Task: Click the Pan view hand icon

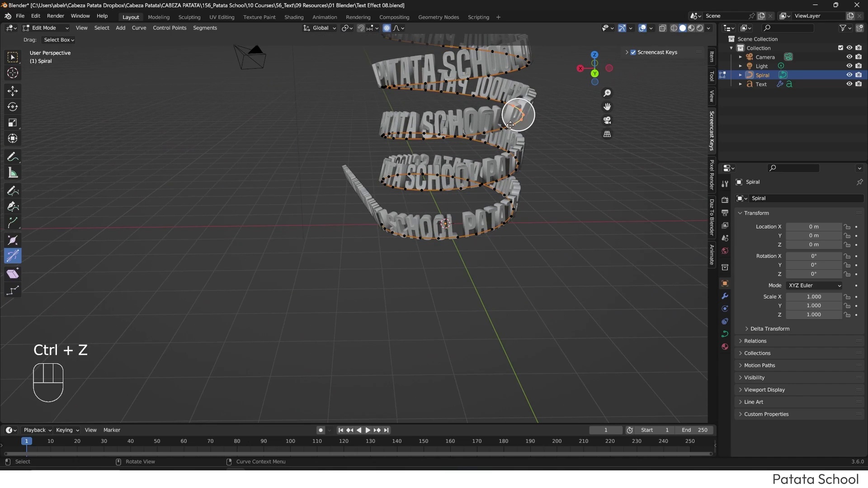Action: [607, 107]
